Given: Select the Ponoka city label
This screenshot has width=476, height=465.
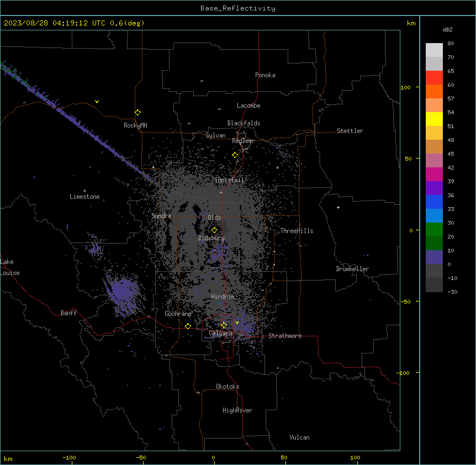Looking at the screenshot, I should 265,75.
